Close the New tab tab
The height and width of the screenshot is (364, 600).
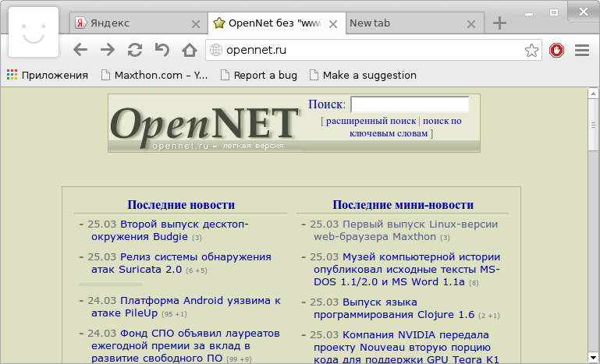click(471, 24)
